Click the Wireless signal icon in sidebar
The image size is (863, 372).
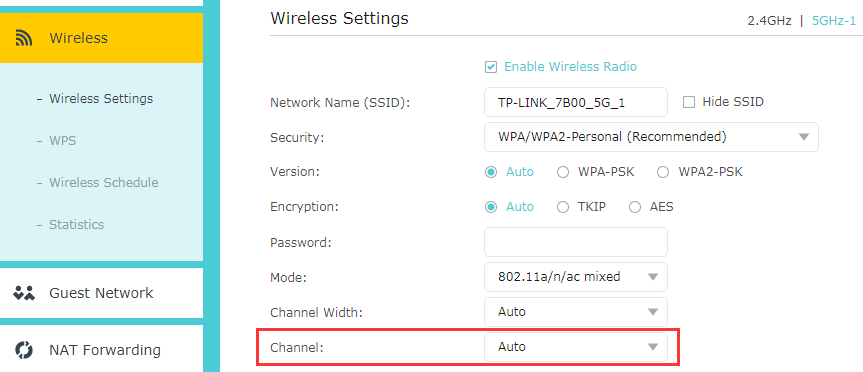pyautogui.click(x=24, y=38)
